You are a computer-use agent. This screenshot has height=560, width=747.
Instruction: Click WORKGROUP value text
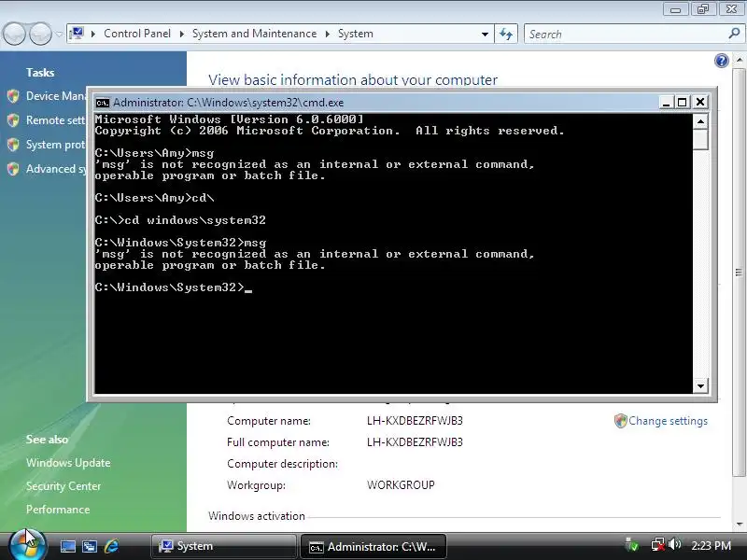pyautogui.click(x=401, y=485)
